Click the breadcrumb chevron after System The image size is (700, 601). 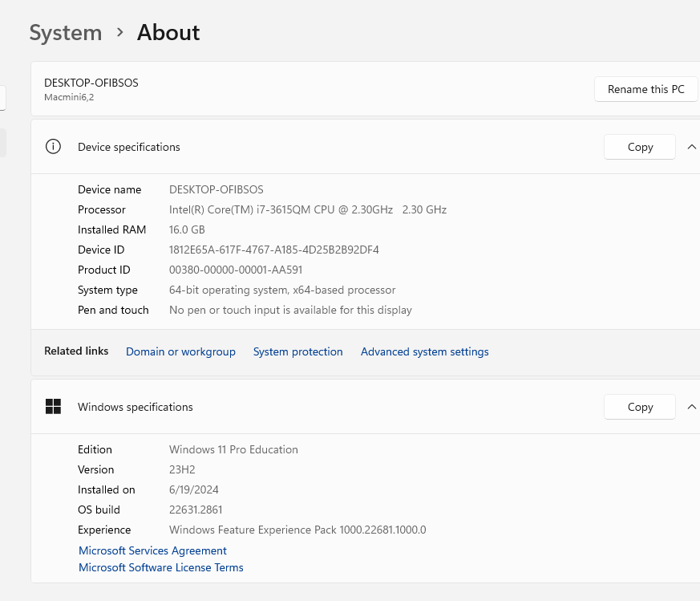pos(120,32)
